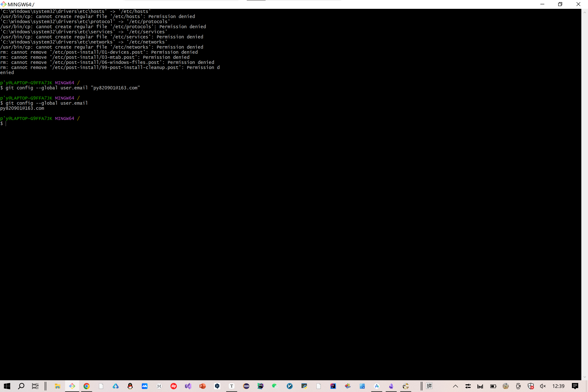Open IntelliJ IDEA from the taskbar
588x392 pixels.
tap(333, 386)
